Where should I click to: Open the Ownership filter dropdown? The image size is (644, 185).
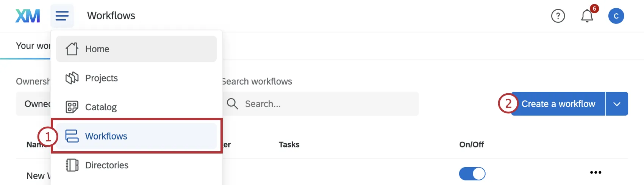33,104
